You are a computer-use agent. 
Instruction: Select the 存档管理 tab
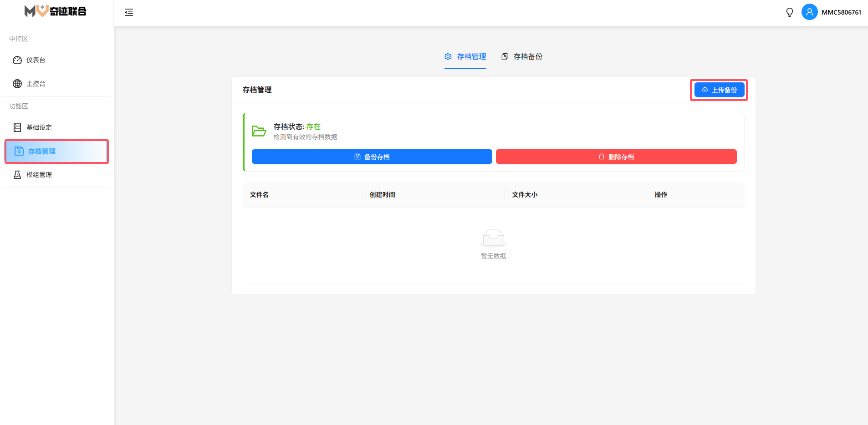(465, 56)
